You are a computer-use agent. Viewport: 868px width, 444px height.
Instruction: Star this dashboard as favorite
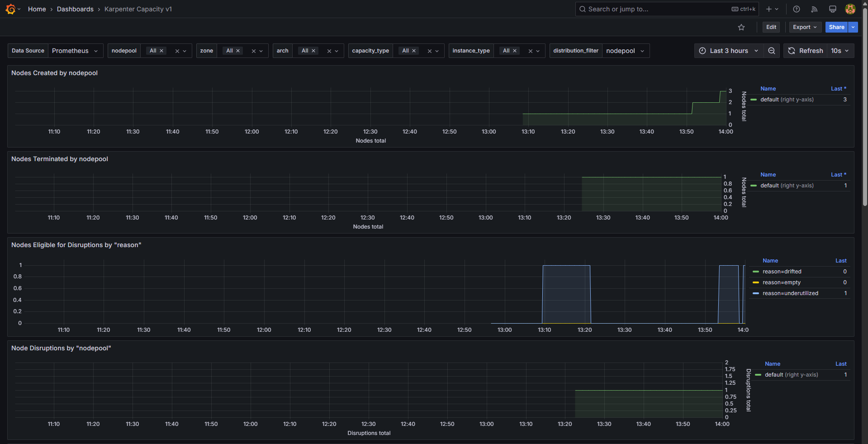(741, 27)
